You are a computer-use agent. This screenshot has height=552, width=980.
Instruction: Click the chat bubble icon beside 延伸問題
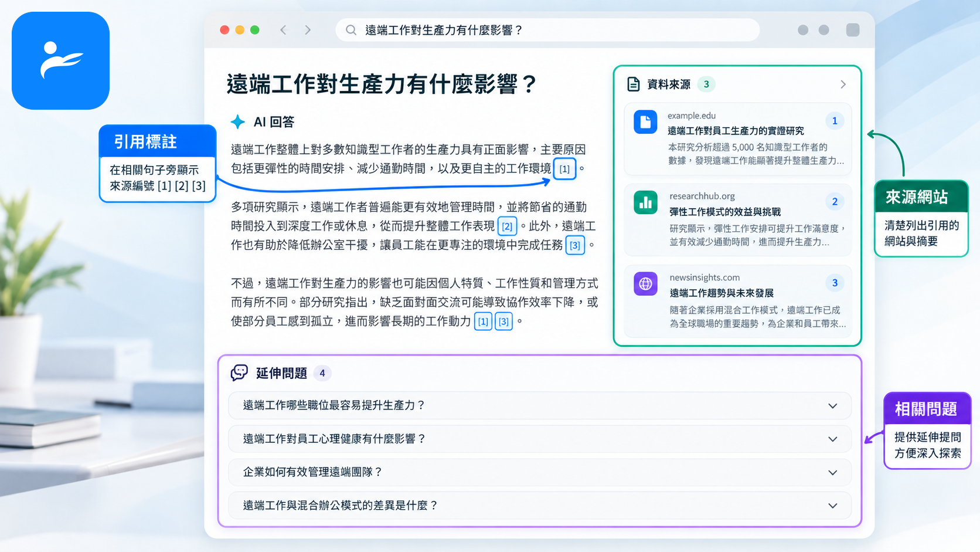[239, 372]
